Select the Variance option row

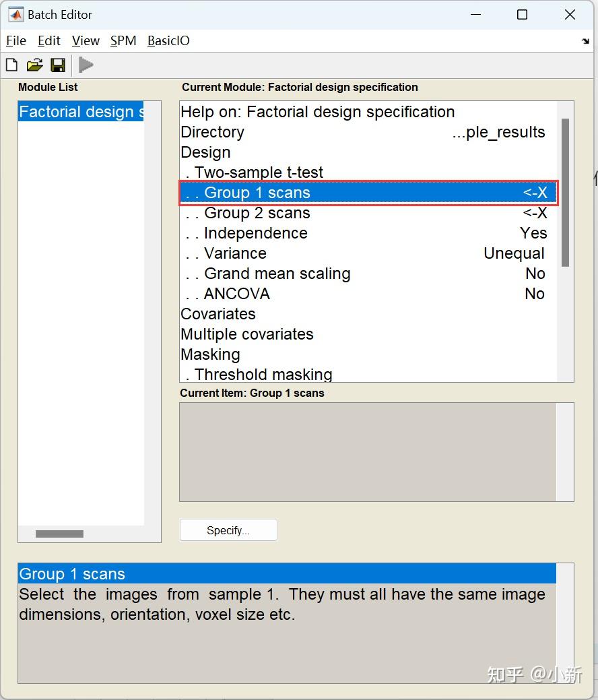(235, 253)
